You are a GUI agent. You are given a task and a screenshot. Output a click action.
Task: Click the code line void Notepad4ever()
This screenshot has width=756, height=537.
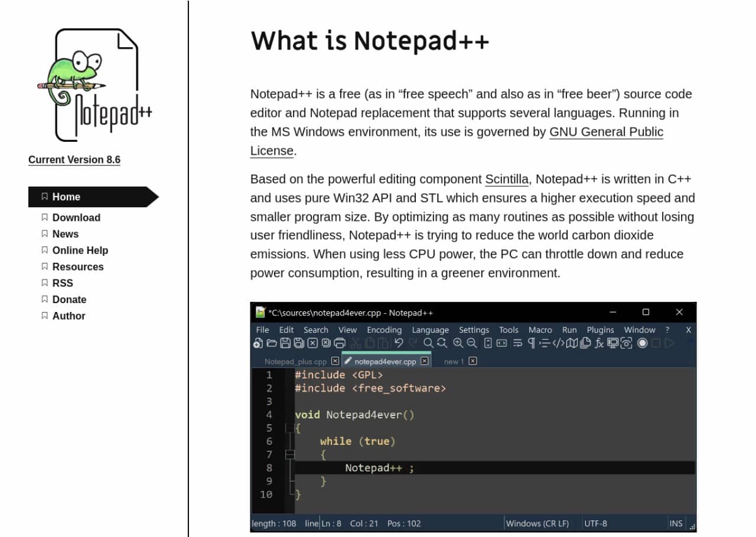[x=354, y=415]
